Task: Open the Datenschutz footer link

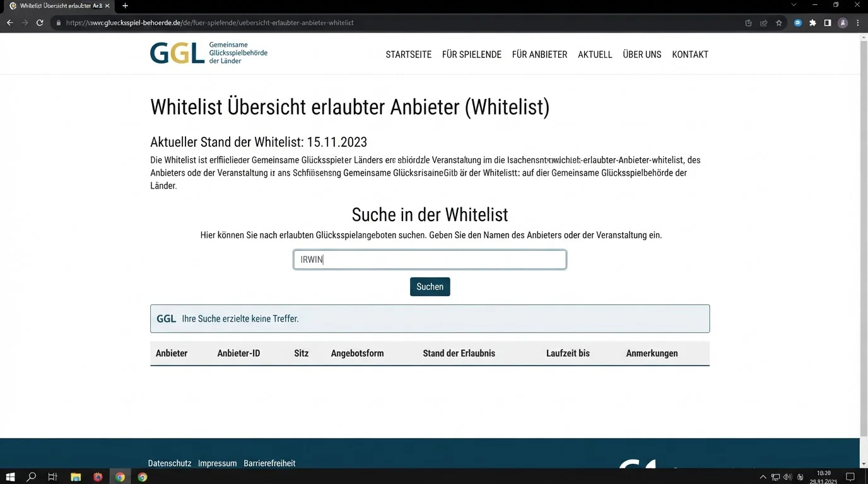Action: pos(170,463)
